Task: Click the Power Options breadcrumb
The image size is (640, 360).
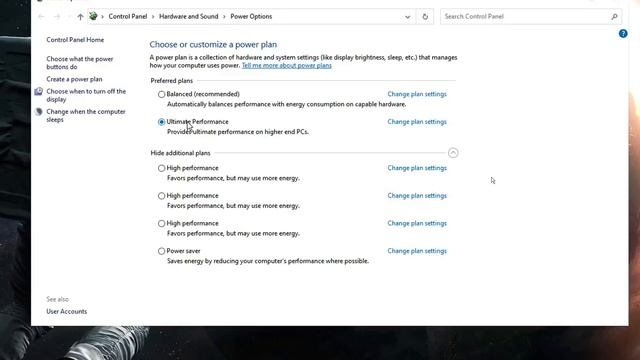Action: (x=251, y=17)
